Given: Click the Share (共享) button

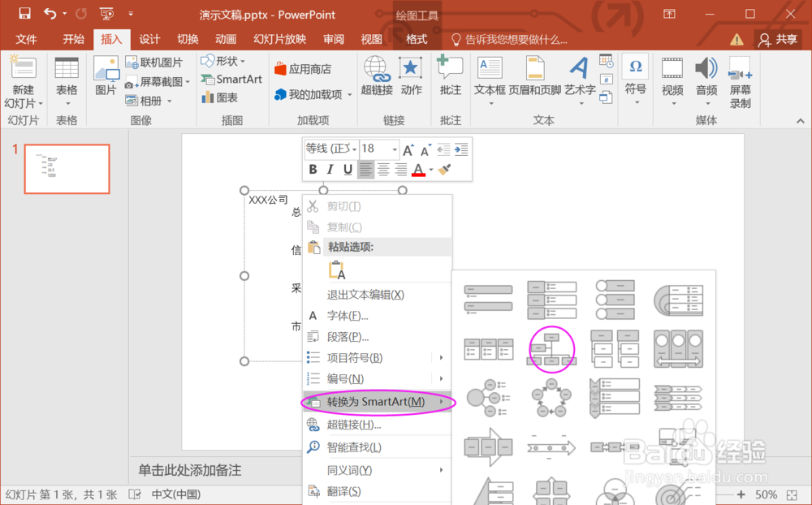Looking at the screenshot, I should click(x=778, y=39).
